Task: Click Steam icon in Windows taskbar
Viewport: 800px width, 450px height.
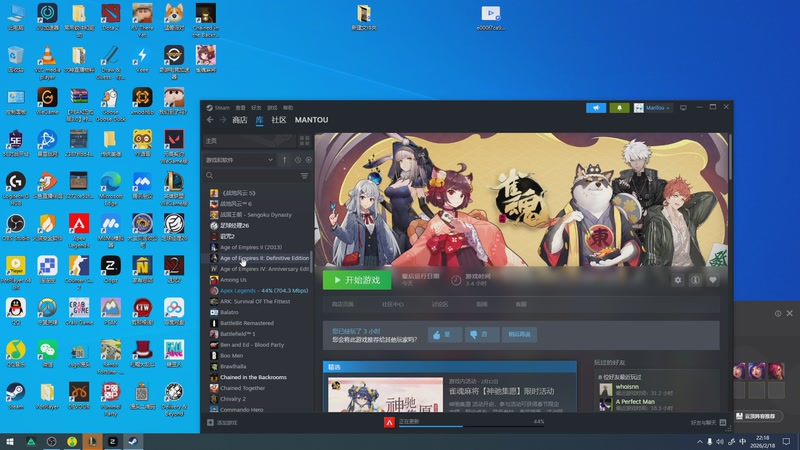Action: coord(133,442)
